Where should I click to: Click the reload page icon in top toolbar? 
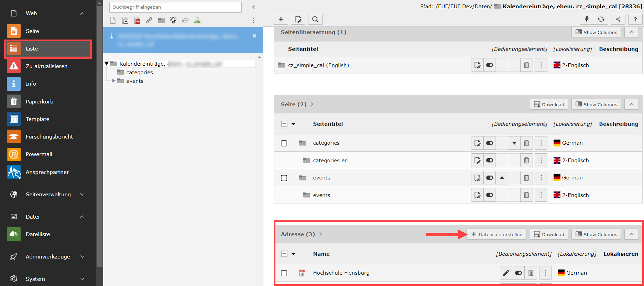tap(601, 19)
